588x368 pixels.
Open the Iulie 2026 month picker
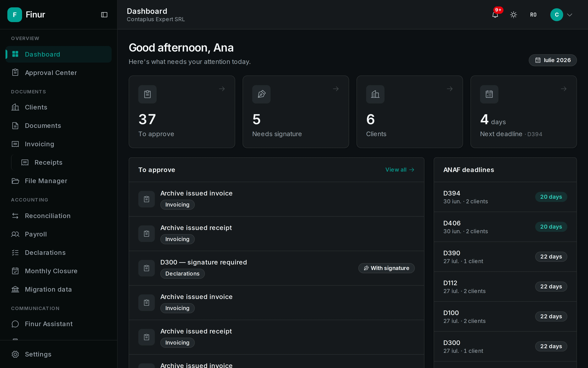tap(552, 60)
